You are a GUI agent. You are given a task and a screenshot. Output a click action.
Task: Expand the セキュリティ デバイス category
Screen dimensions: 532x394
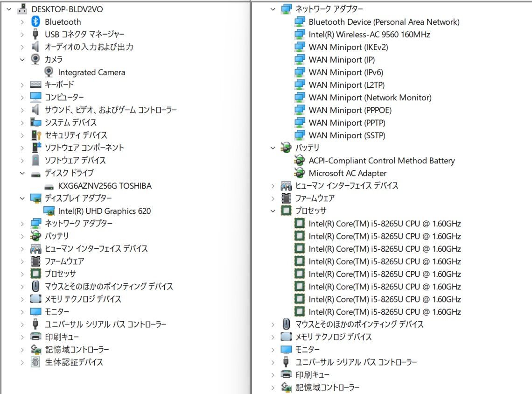22,135
